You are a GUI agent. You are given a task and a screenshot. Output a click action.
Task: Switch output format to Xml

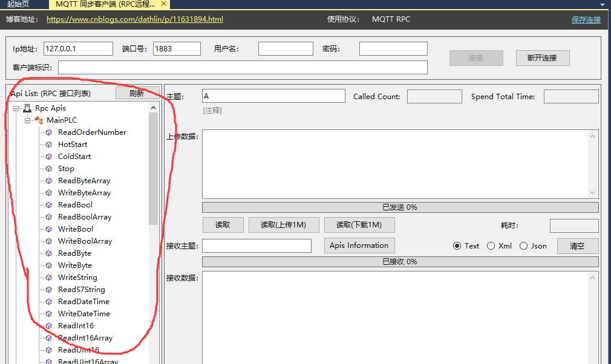491,245
